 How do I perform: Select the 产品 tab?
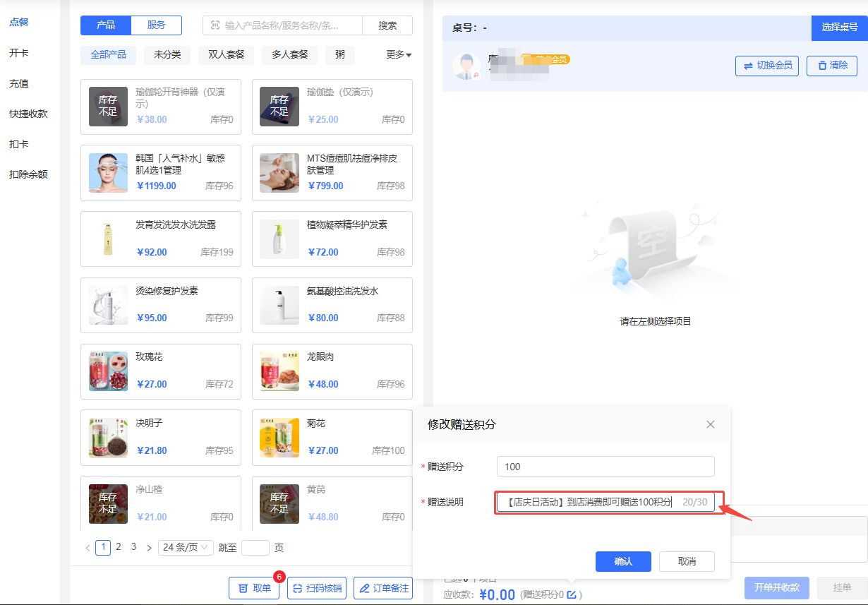pyautogui.click(x=106, y=25)
